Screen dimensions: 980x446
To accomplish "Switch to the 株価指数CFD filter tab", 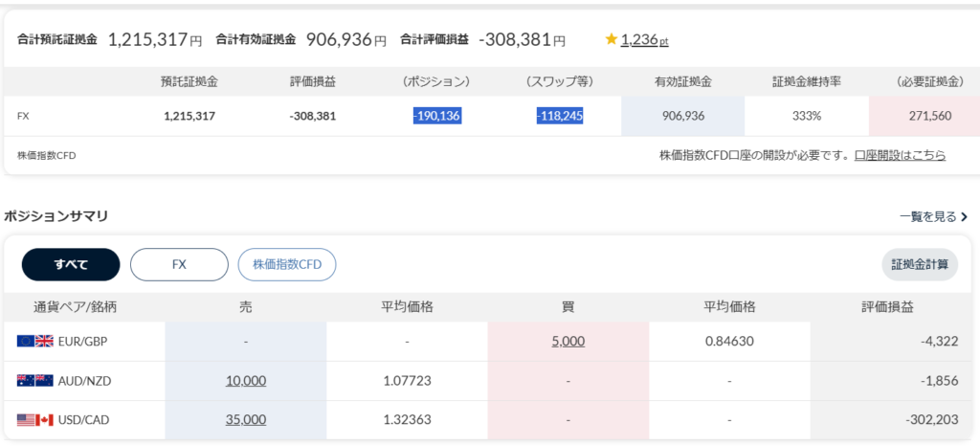I will pos(287,264).
